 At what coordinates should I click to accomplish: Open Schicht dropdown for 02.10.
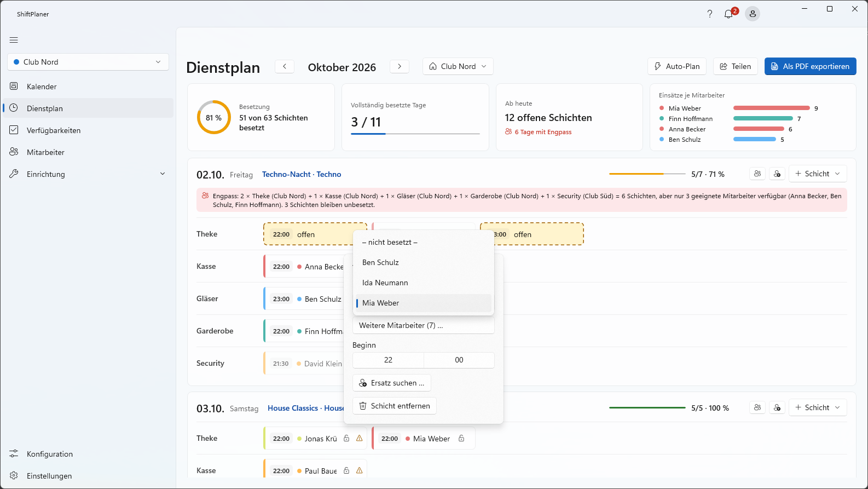click(818, 174)
